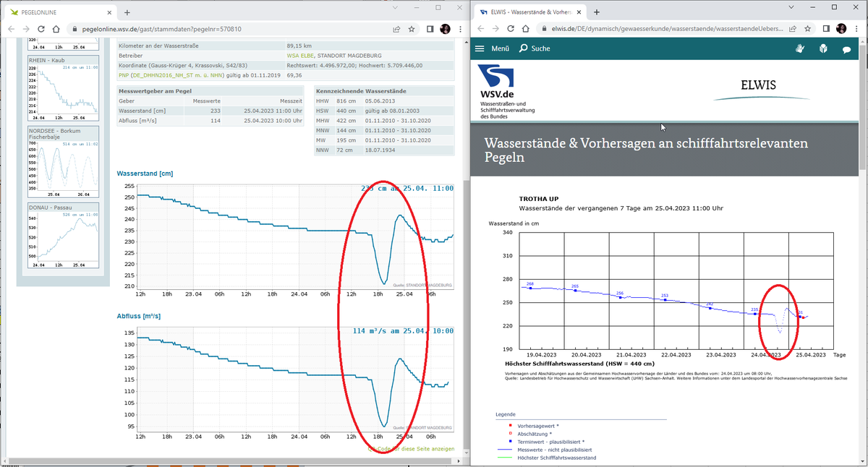The width and height of the screenshot is (868, 467).
Task: Open profile avatar in PEGELONLINE window
Action: point(446,29)
